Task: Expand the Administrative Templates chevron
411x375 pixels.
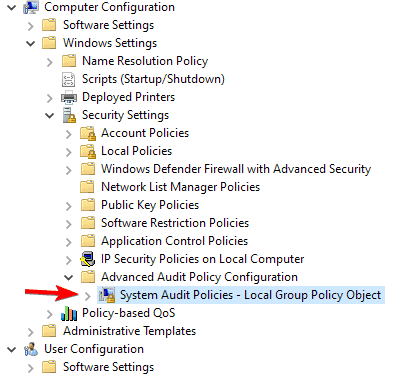Action: pyautogui.click(x=31, y=332)
